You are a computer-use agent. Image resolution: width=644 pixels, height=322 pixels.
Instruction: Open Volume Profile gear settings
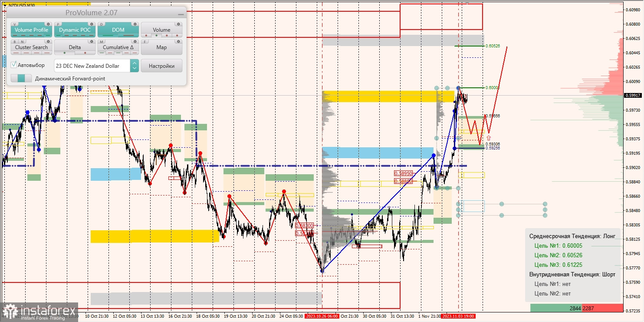click(x=48, y=24)
